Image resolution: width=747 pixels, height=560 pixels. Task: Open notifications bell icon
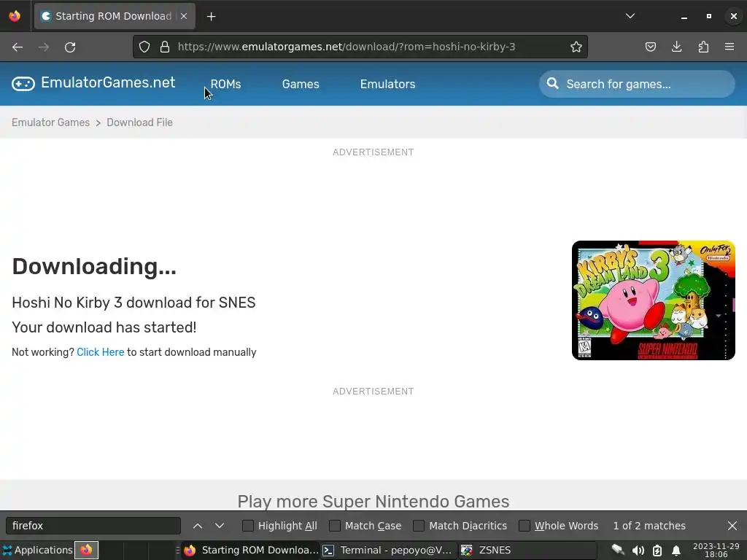[x=676, y=551]
